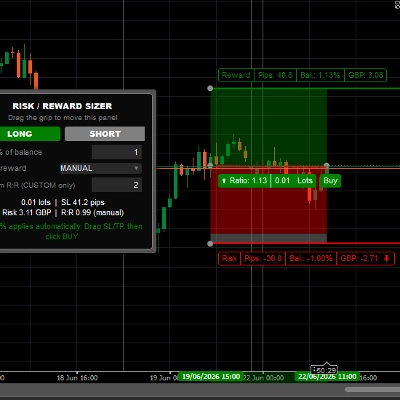Screen dimensions: 400x400
Task: Click the risk GBP: -2.71 value
Action: tap(359, 258)
